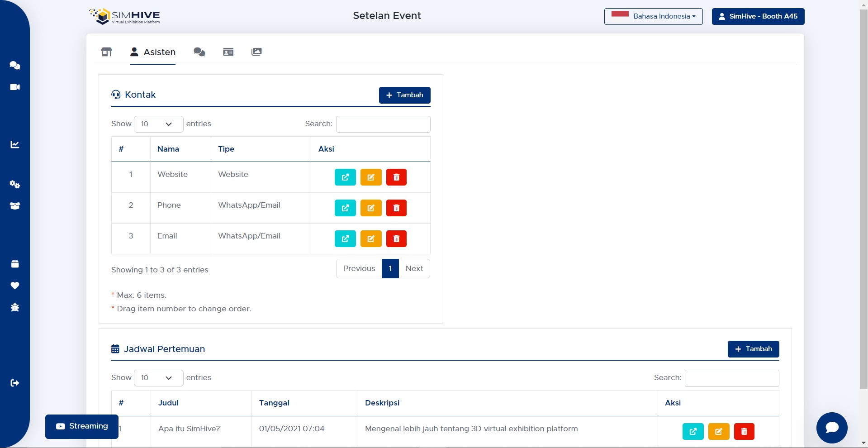
Task: Open the video camera sidebar icon
Action: [15, 87]
